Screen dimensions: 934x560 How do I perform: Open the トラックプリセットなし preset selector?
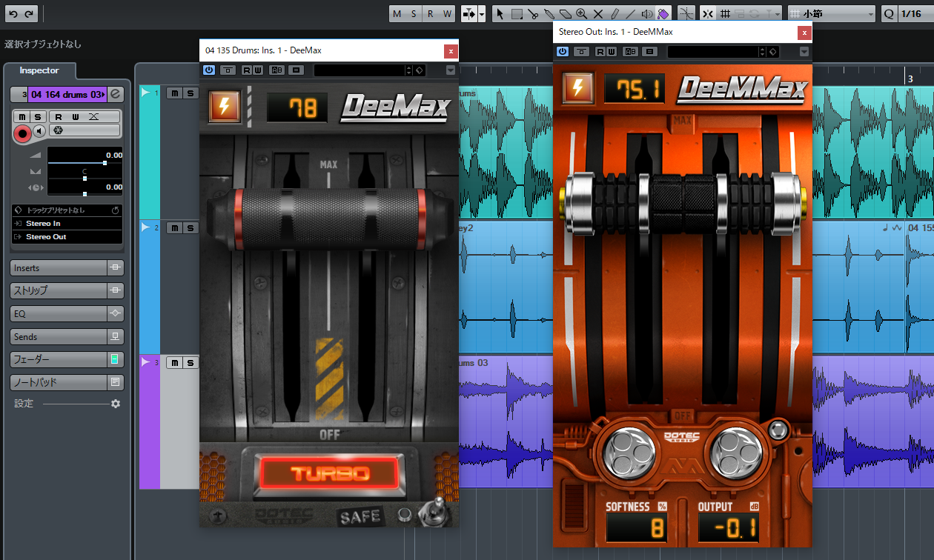point(61,210)
